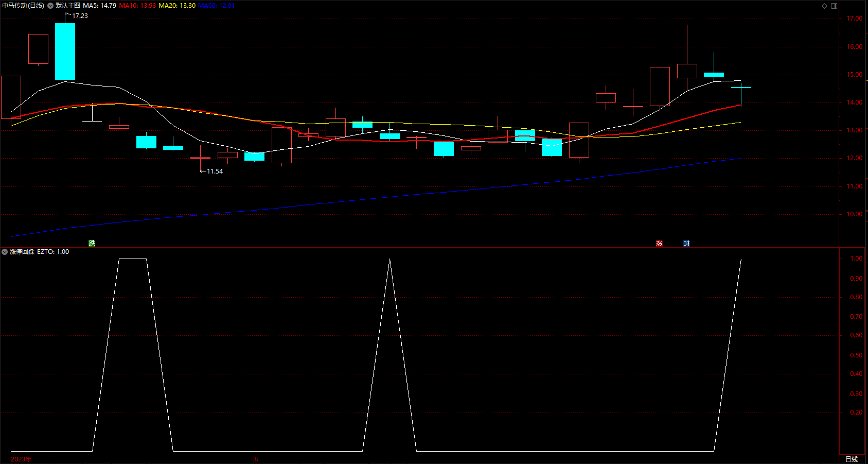Select the MA60: 12.01 label
This screenshot has width=868, height=464.
216,6
